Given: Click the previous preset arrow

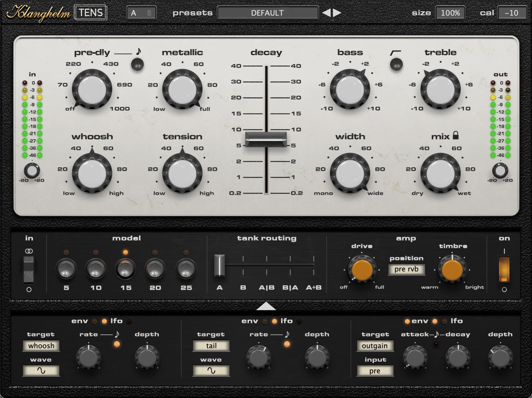Looking at the screenshot, I should 327,13.
